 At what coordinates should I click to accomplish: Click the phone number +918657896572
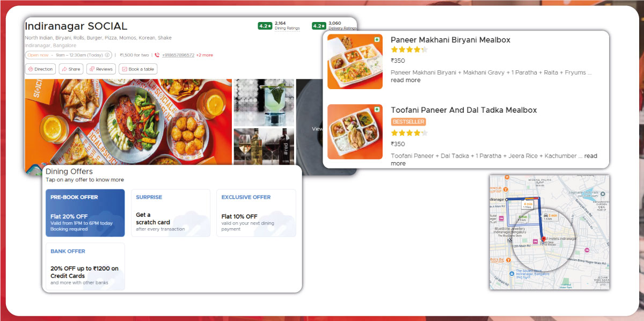click(178, 55)
